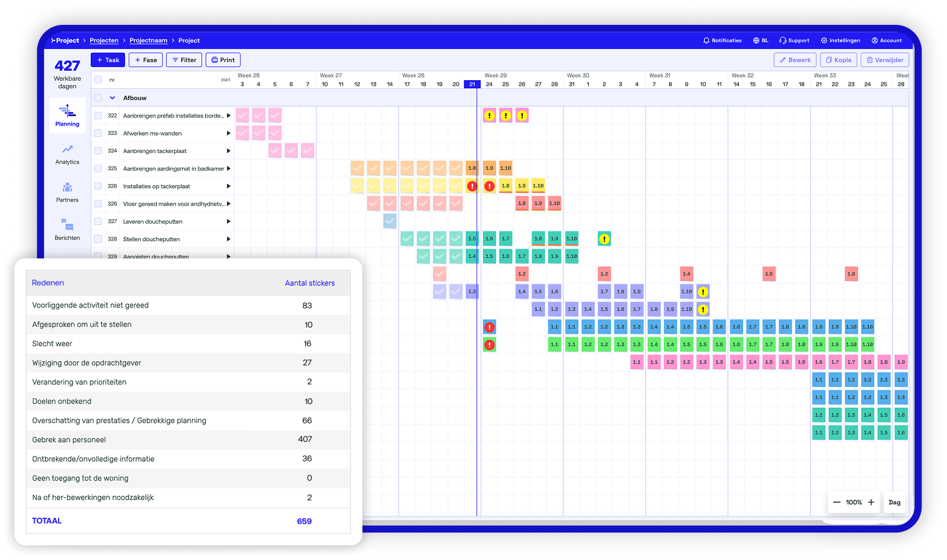Expand arrow of Afwerken ms-wanden
Viewport: 947px width, 560px height.
pos(229,133)
